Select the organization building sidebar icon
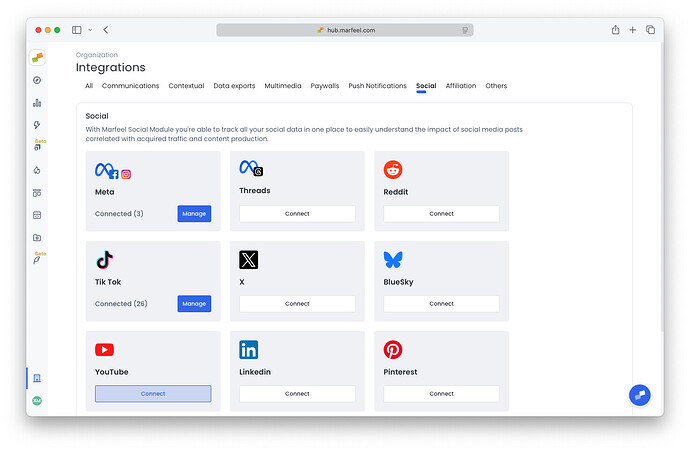Screen dimensions: 690x450 [37, 378]
